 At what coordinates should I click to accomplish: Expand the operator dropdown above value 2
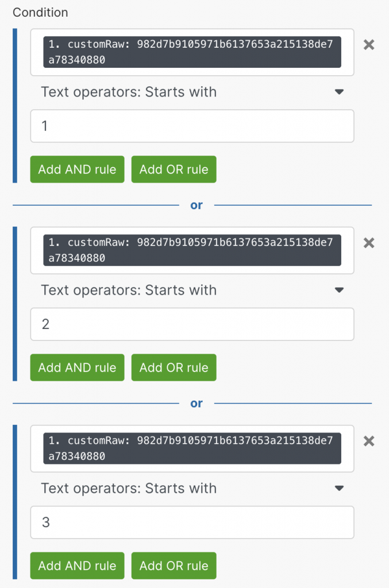click(192, 290)
